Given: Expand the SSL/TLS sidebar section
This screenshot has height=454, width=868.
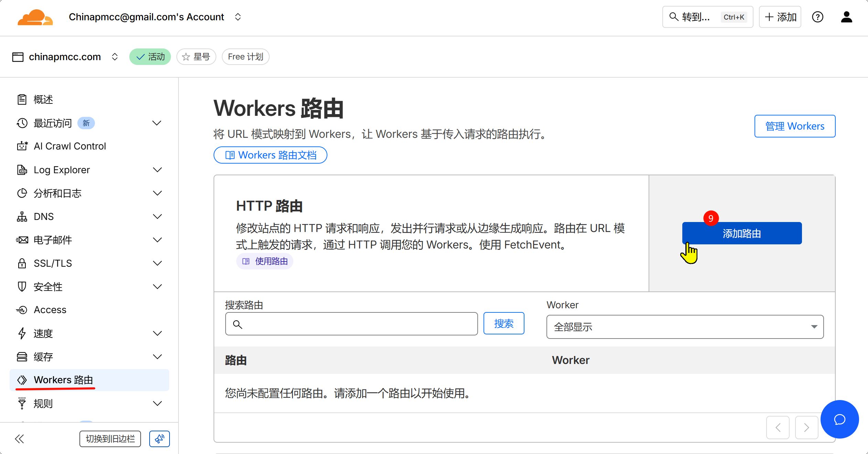Looking at the screenshot, I should pyautogui.click(x=157, y=263).
